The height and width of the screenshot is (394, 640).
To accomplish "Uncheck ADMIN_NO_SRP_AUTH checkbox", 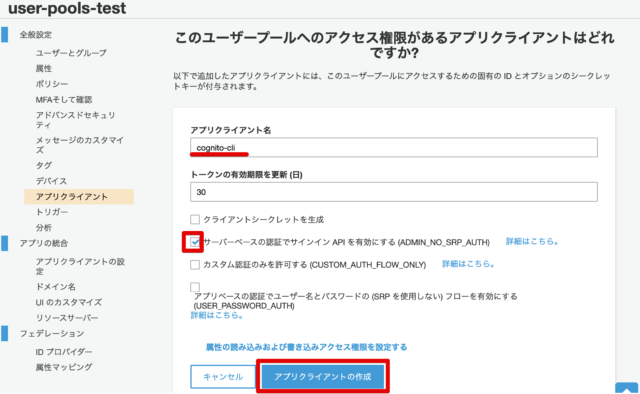I will pyautogui.click(x=195, y=242).
